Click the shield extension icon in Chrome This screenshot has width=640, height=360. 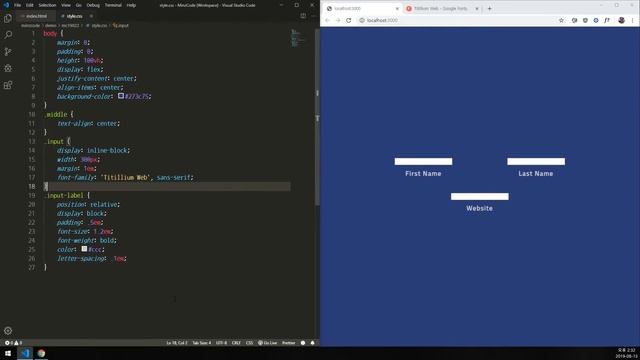click(585, 20)
